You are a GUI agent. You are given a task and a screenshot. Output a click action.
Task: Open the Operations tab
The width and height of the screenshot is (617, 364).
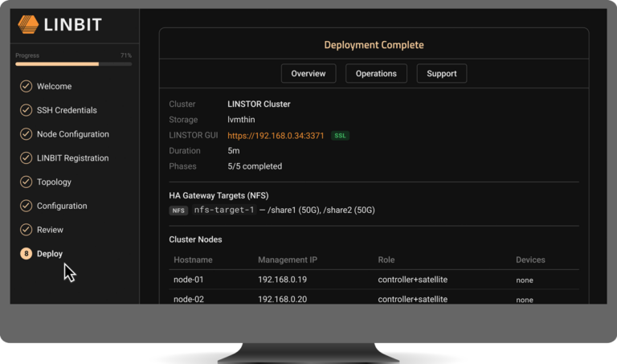click(376, 74)
